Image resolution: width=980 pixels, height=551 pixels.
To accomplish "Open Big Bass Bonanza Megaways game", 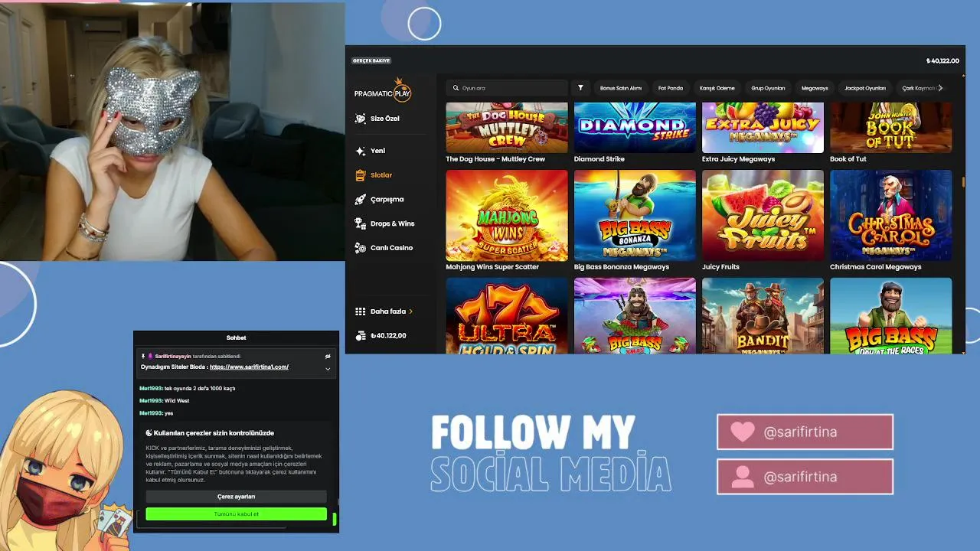I will click(x=635, y=215).
